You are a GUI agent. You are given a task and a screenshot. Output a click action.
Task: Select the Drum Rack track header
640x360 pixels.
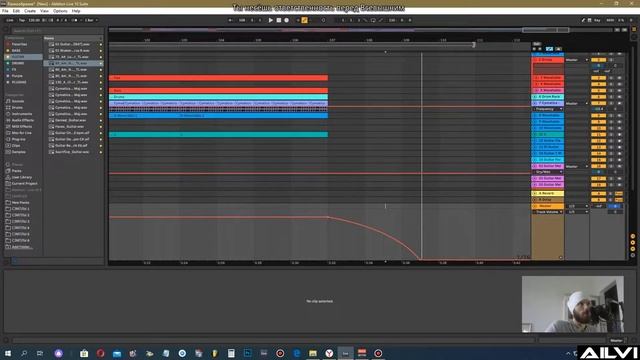548,97
